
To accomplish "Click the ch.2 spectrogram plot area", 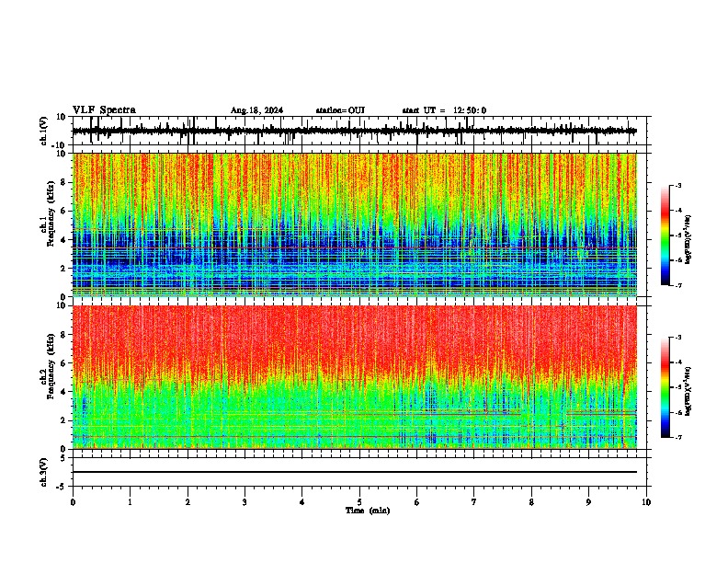I will pos(355,377).
